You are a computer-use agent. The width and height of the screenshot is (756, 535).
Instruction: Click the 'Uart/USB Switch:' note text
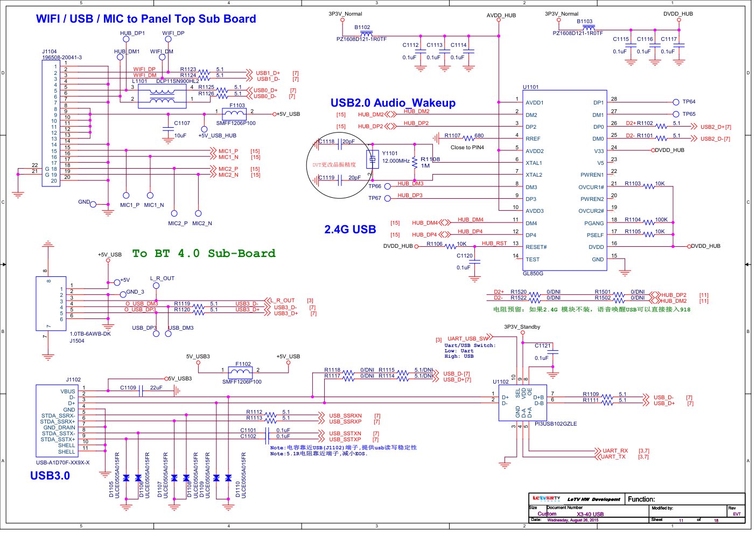(x=470, y=345)
